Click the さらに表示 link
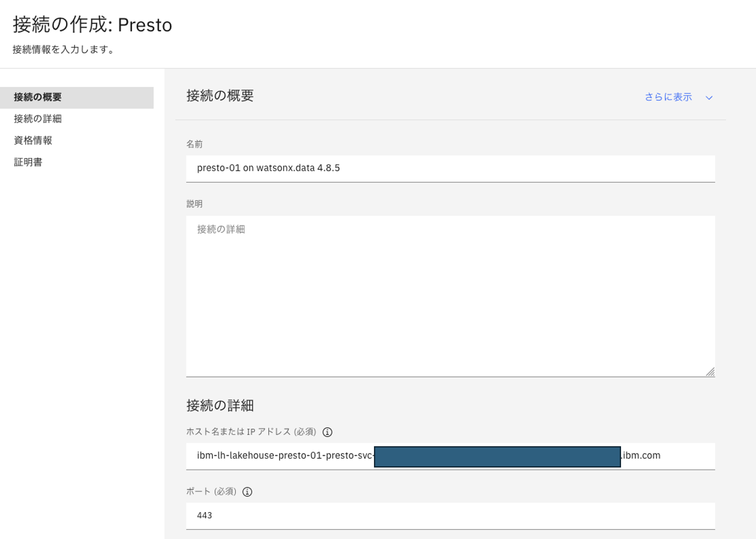Image resolution: width=756 pixels, height=539 pixels. pyautogui.click(x=668, y=97)
